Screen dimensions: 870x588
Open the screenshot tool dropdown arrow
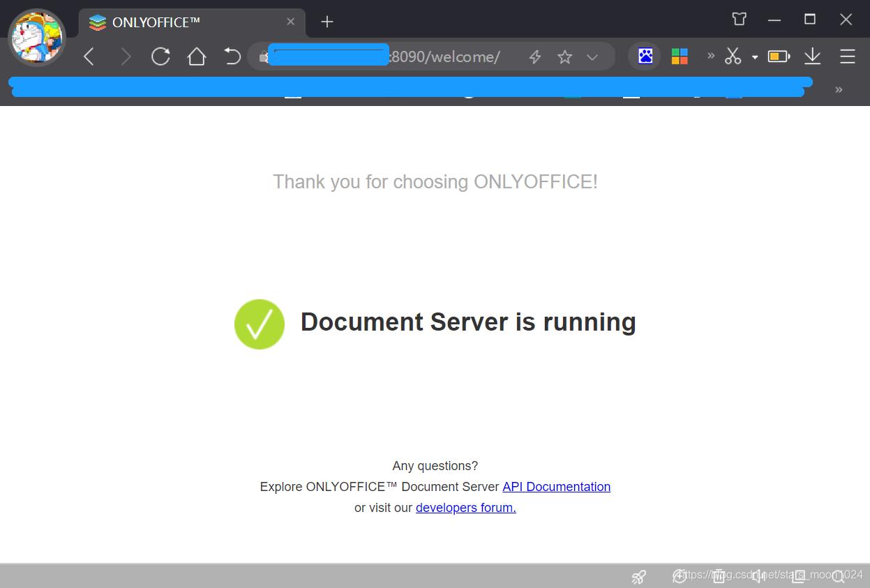coord(754,56)
